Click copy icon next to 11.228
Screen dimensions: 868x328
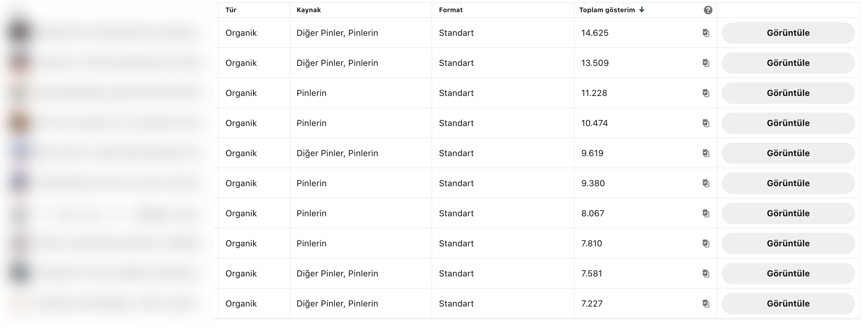706,93
